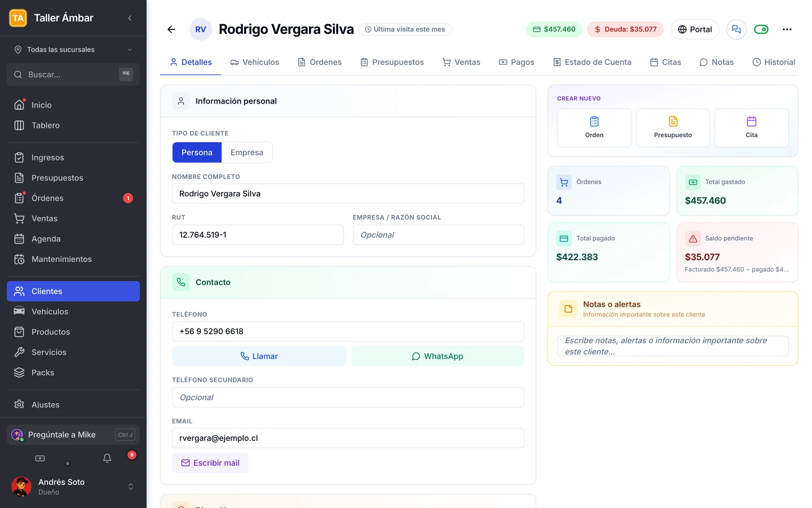812x508 pixels.
Task: Open the Notas tab
Action: click(717, 62)
